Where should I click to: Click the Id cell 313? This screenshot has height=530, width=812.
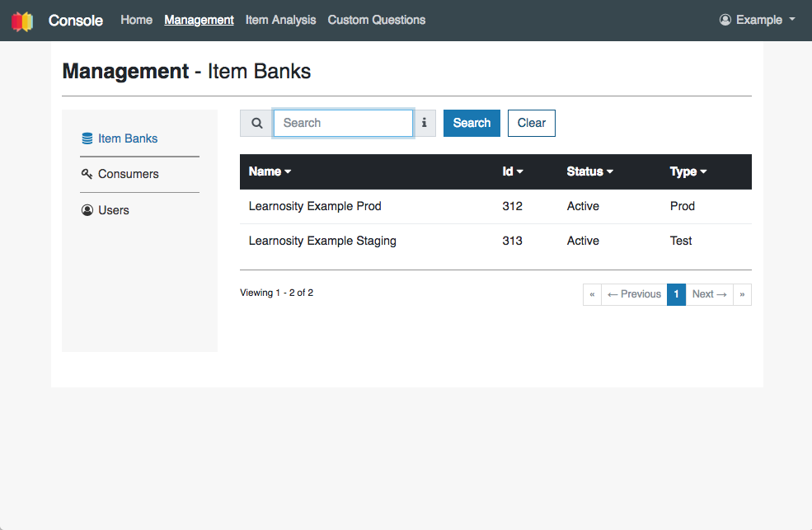pos(512,241)
